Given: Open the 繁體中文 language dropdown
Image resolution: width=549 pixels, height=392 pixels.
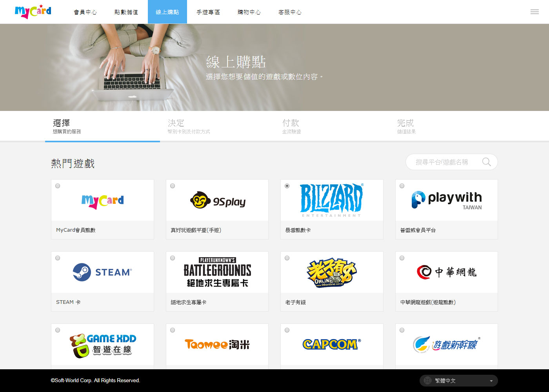Looking at the screenshot, I should pos(459,381).
